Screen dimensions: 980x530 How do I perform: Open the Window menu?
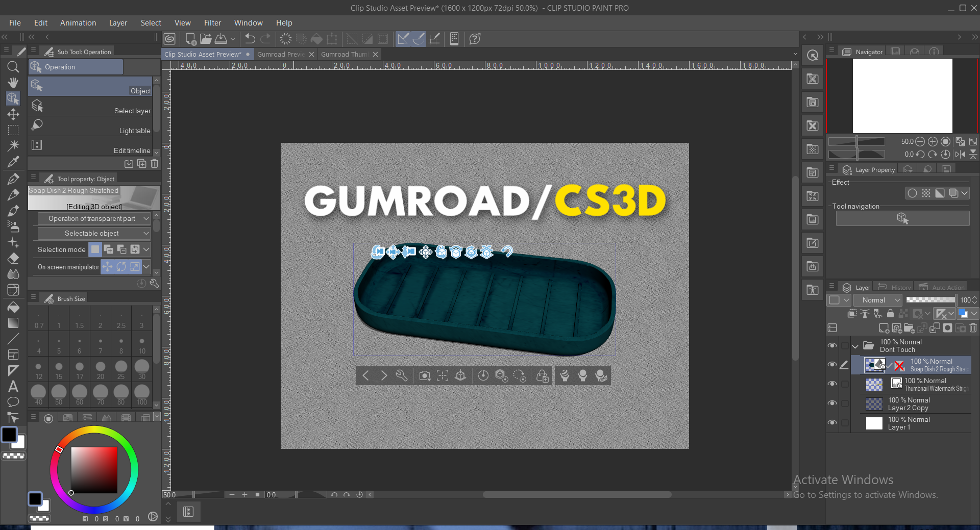tap(249, 23)
